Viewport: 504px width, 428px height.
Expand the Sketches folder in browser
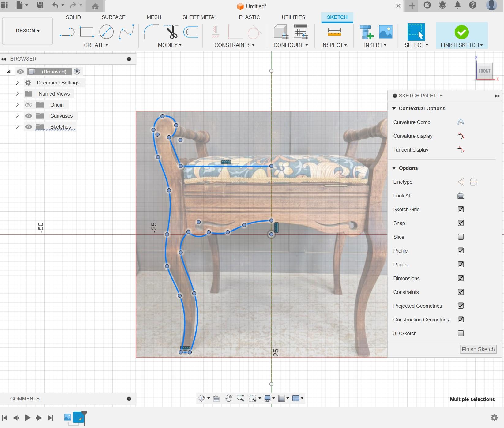[17, 127]
